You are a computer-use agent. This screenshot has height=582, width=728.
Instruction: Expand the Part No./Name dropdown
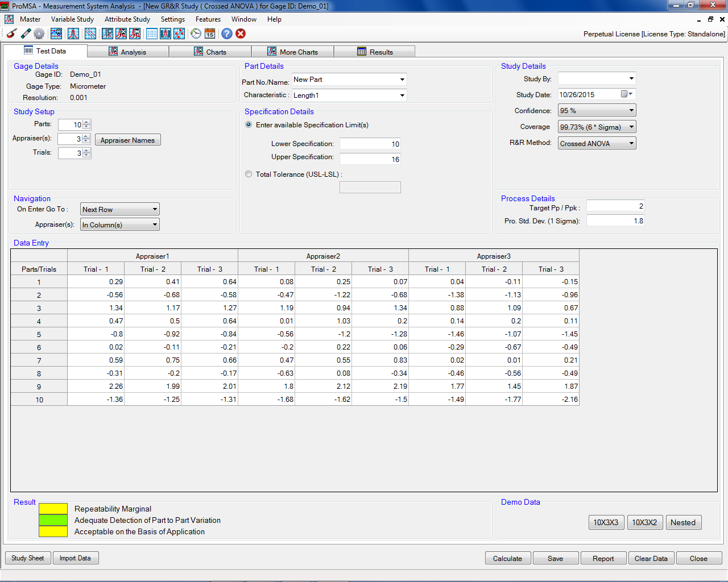point(402,80)
